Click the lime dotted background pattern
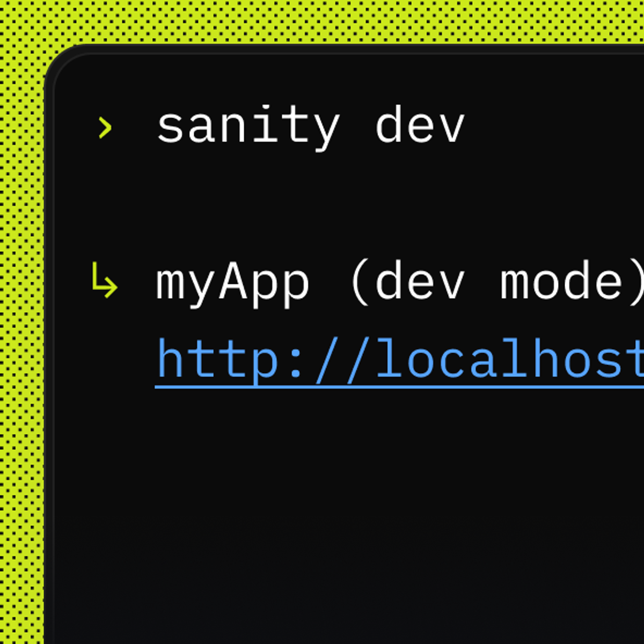 (21, 322)
